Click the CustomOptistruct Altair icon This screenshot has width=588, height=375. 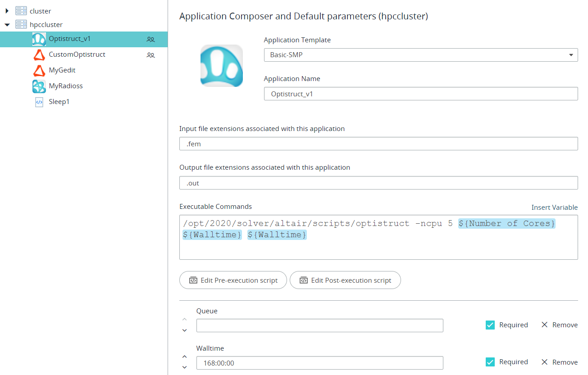[x=39, y=55]
